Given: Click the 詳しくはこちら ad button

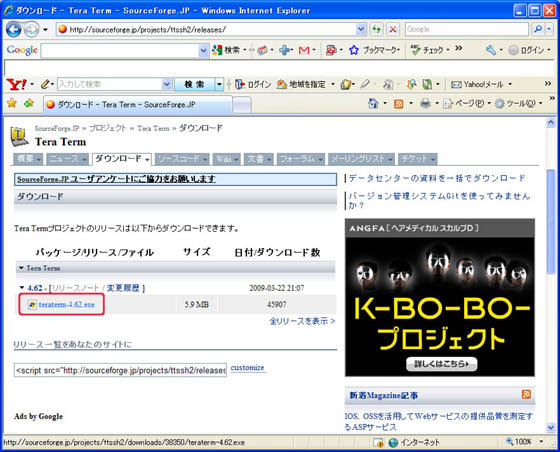Looking at the screenshot, I should 442,364.
